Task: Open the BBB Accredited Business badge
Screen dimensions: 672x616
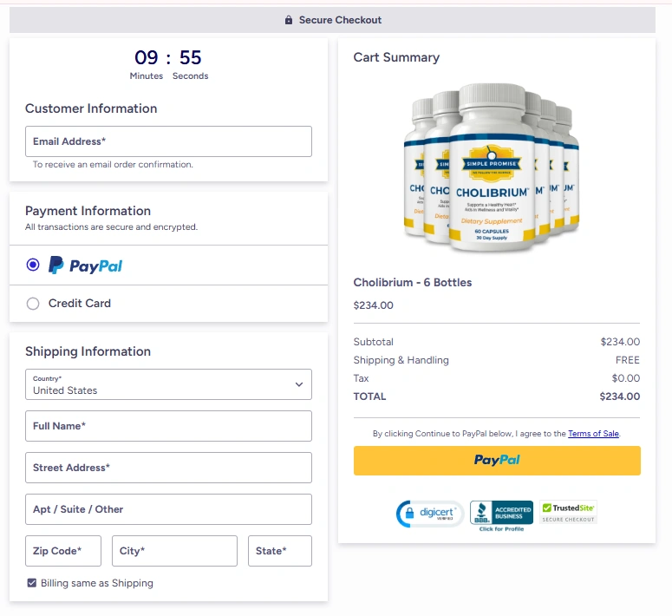Action: 501,512
